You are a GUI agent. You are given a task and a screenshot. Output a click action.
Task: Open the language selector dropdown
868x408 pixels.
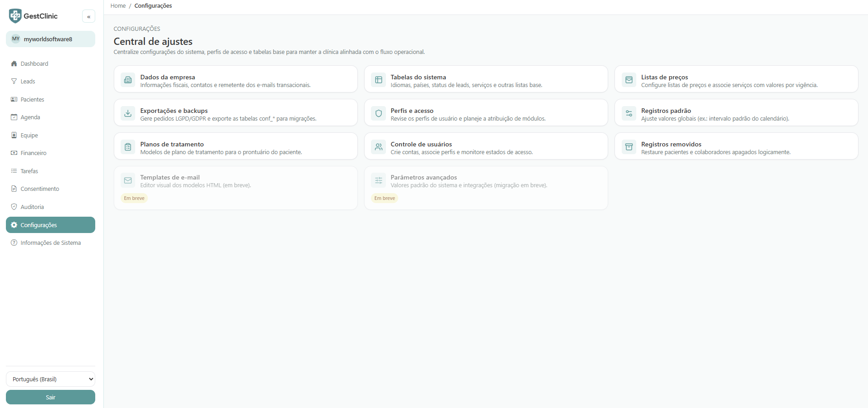(50, 379)
